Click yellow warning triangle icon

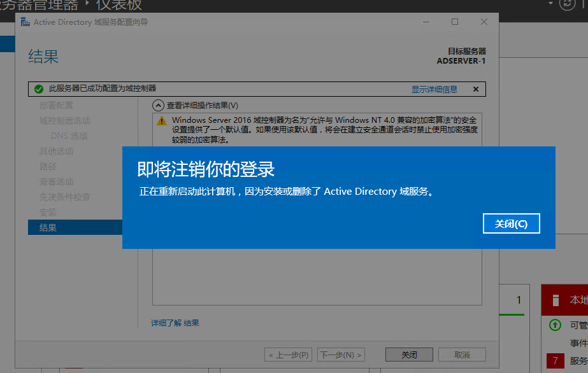point(162,121)
